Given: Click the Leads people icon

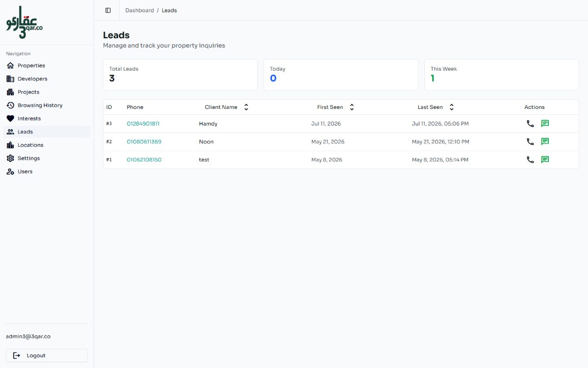Looking at the screenshot, I should [10, 131].
